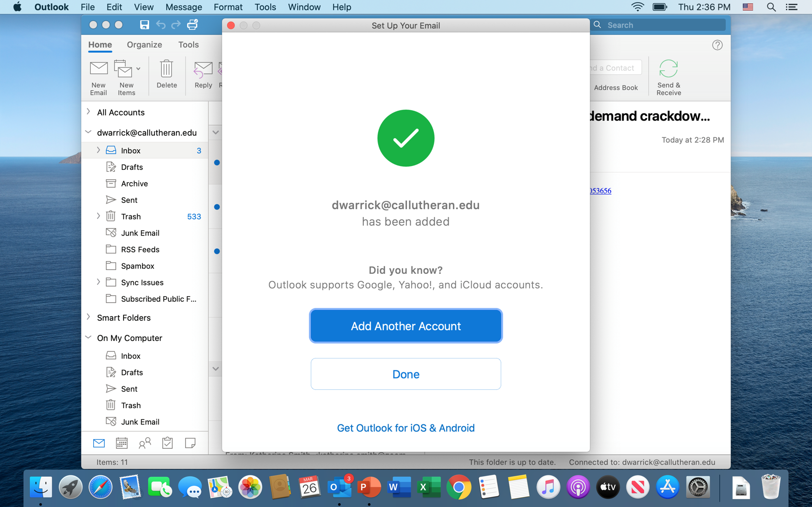812x507 pixels.
Task: Follow the Get Outlook for iOS & Android link
Action: coord(406,428)
